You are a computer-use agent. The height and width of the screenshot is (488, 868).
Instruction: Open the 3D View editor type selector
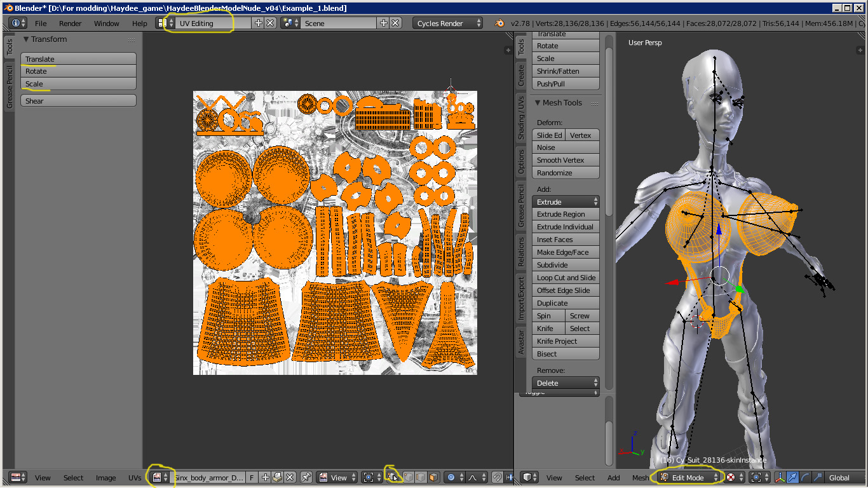click(x=531, y=477)
